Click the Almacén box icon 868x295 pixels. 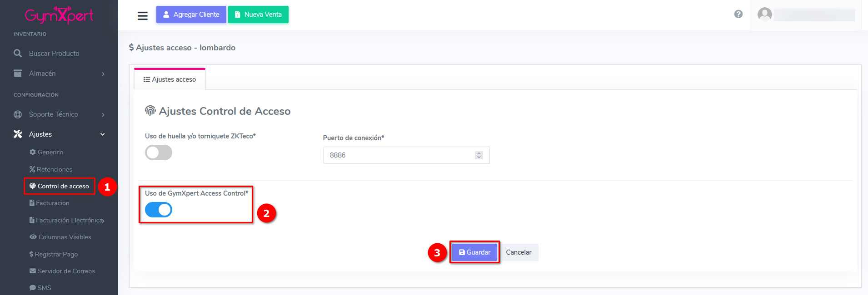click(18, 73)
